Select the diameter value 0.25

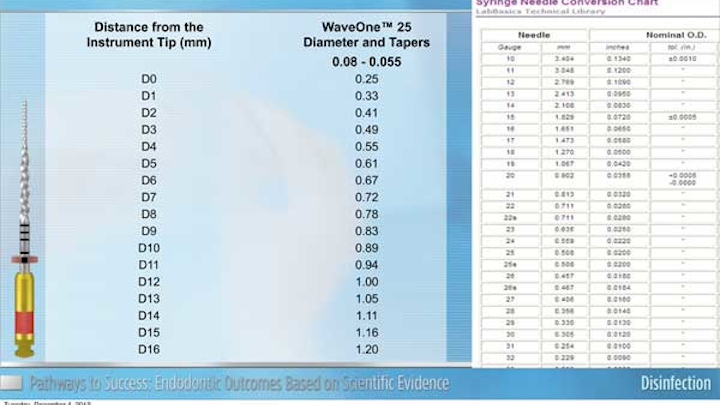[x=366, y=79]
